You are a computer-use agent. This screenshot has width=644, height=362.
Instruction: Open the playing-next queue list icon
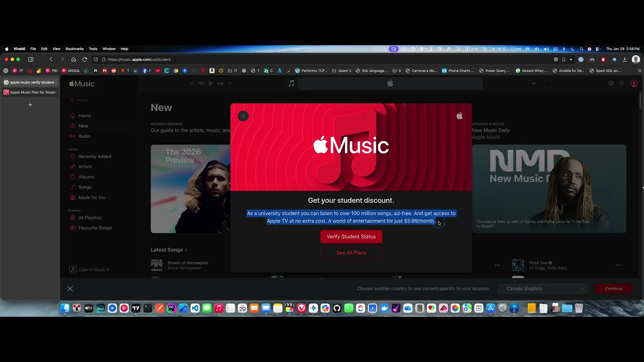pos(622,83)
